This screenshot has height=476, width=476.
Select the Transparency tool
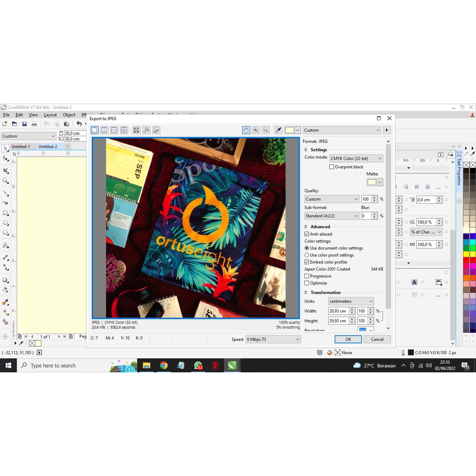tap(5, 290)
